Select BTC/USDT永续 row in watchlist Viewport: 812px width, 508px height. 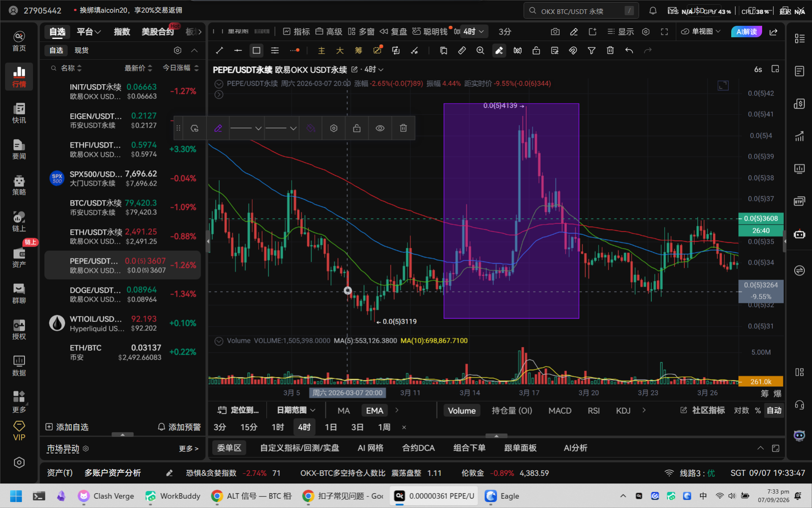[123, 207]
